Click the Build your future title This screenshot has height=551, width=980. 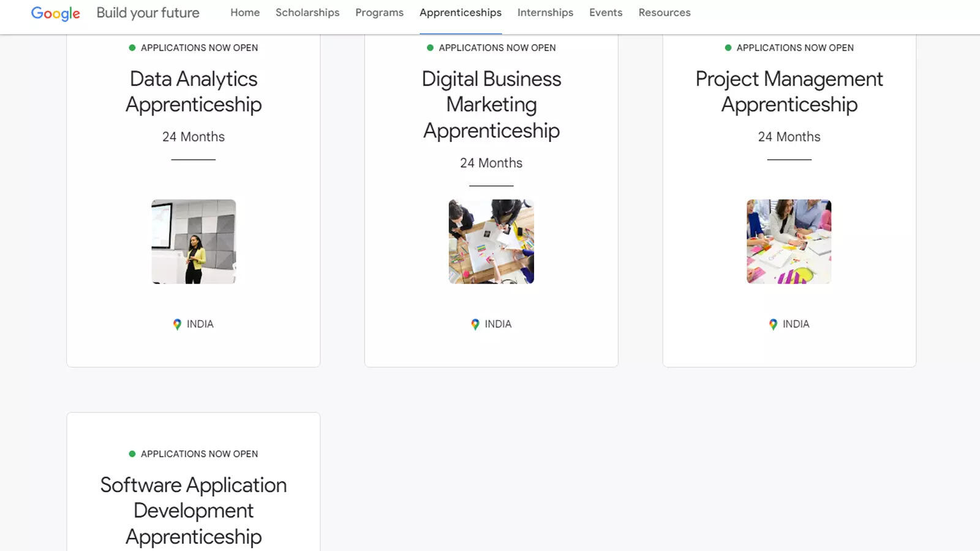(148, 12)
